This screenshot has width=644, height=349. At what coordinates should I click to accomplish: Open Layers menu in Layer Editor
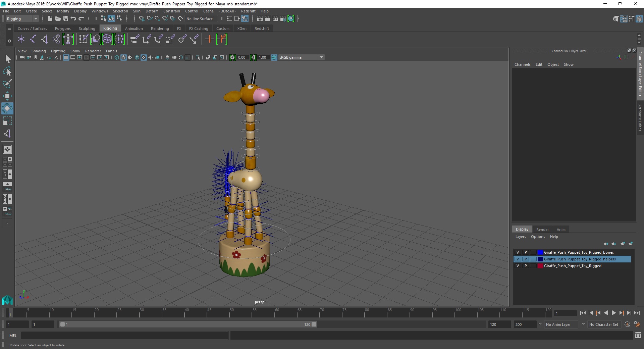pyautogui.click(x=521, y=237)
